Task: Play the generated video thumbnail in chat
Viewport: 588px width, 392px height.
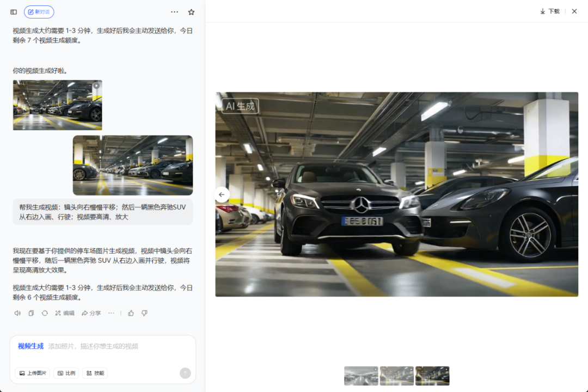Action: point(57,105)
